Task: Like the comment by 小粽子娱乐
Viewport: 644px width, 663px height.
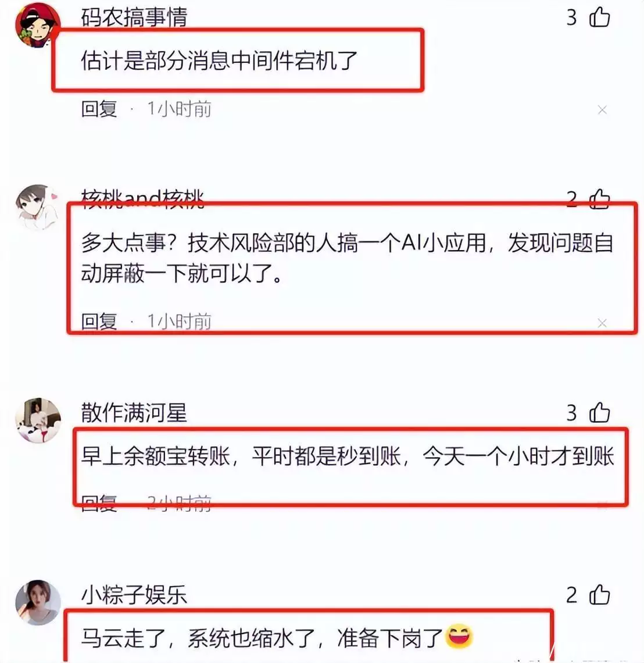Action: [x=599, y=595]
